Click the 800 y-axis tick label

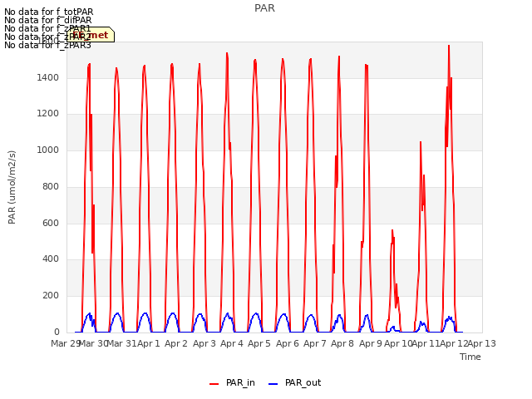pos(51,186)
